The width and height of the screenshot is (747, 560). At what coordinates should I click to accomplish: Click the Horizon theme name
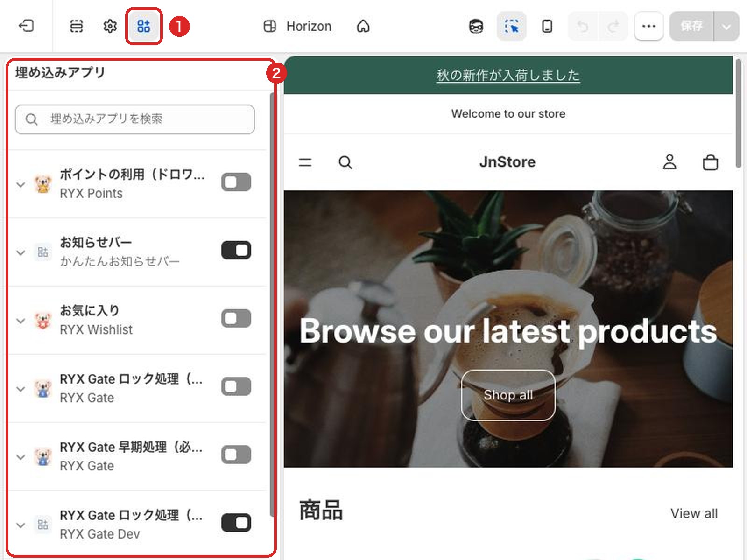pyautogui.click(x=309, y=26)
